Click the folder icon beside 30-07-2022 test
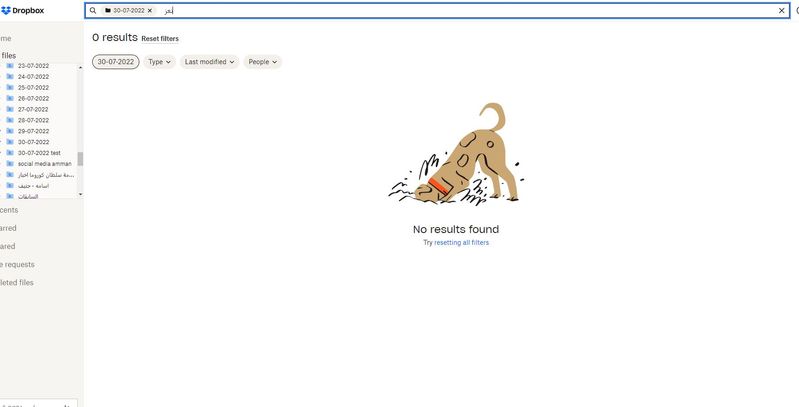Viewport: 799px width, 407px height. [x=10, y=153]
